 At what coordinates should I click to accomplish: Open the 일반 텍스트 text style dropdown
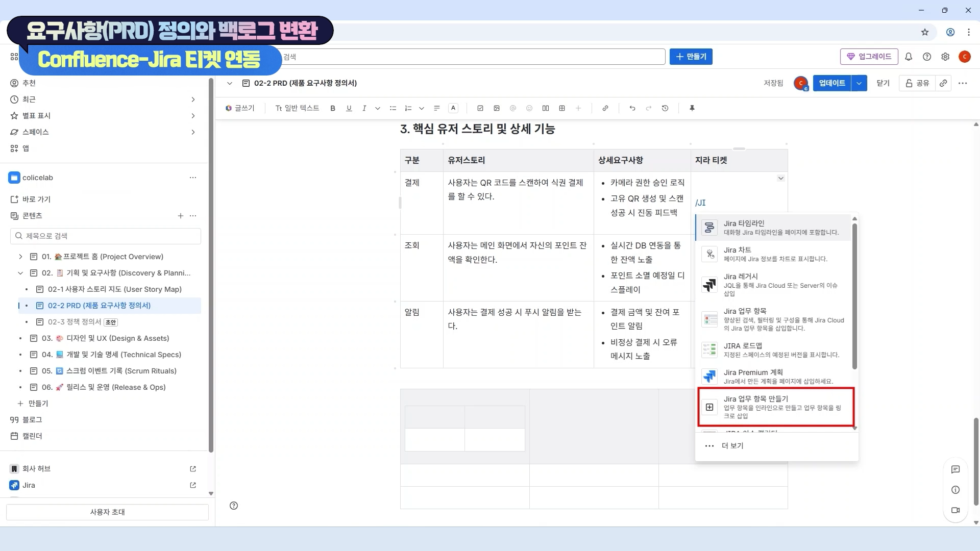click(x=297, y=108)
